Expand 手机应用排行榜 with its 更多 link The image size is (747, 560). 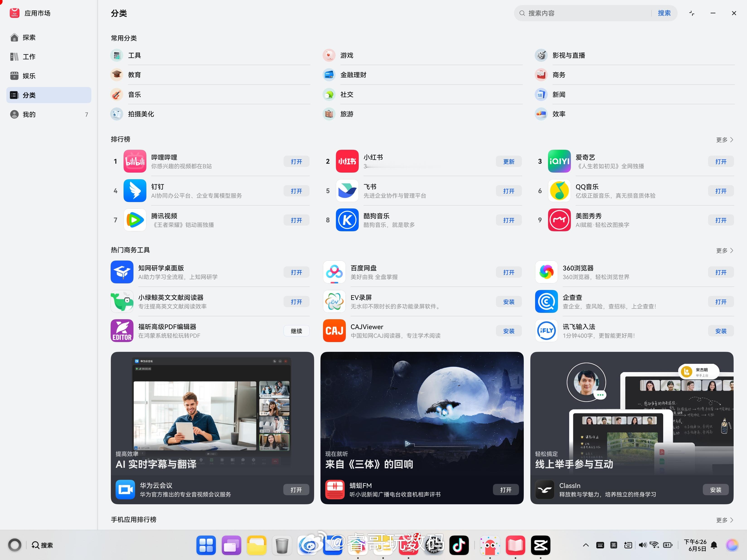[x=724, y=520]
